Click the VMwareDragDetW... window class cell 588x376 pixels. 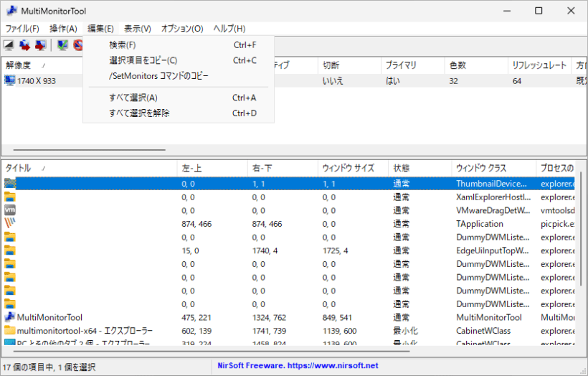click(x=493, y=210)
